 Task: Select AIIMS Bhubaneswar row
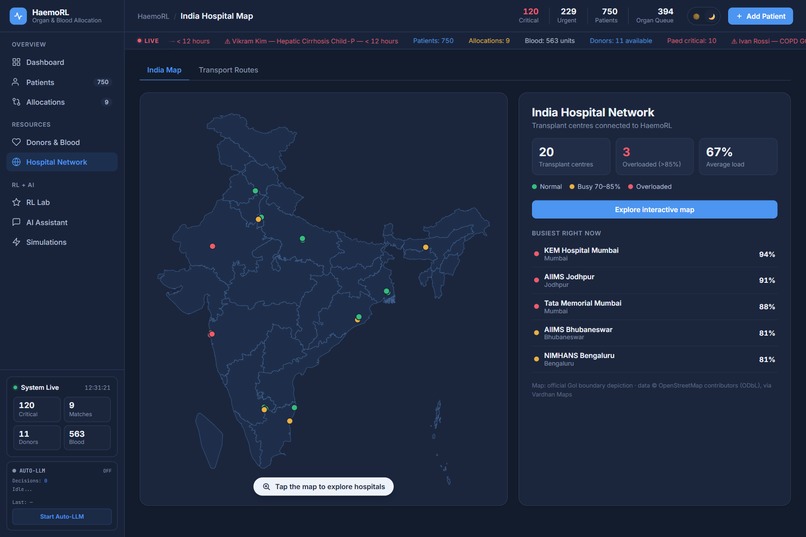(x=654, y=333)
